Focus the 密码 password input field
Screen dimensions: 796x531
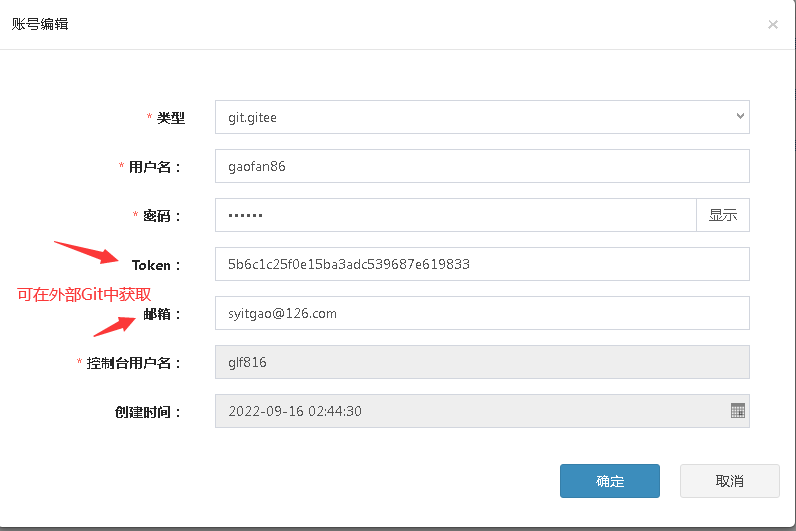[455, 215]
